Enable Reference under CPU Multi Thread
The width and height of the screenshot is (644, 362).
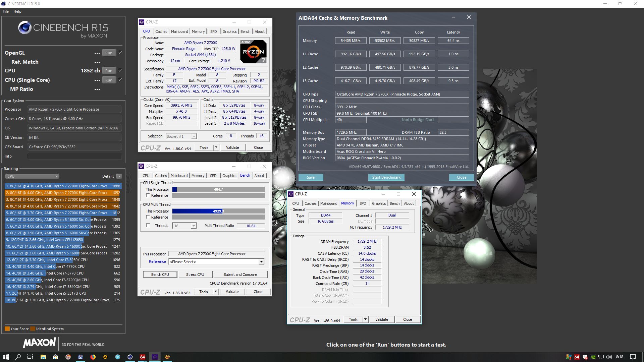[x=148, y=217]
